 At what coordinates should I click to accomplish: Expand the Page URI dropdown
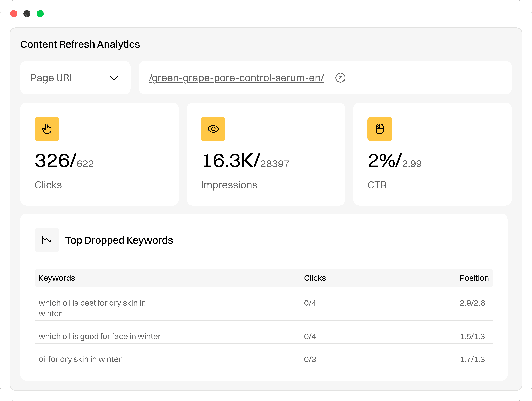(x=75, y=78)
